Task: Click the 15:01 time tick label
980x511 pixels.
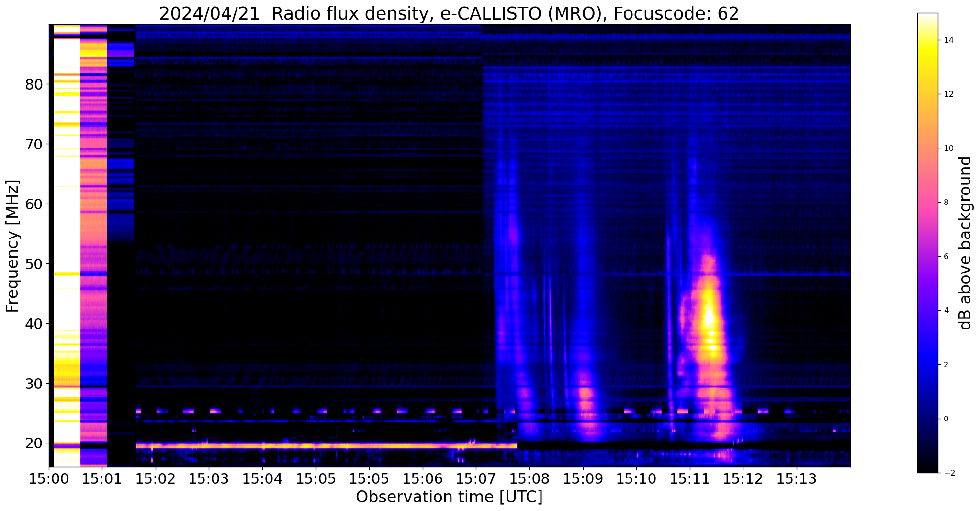Action: click(x=102, y=478)
